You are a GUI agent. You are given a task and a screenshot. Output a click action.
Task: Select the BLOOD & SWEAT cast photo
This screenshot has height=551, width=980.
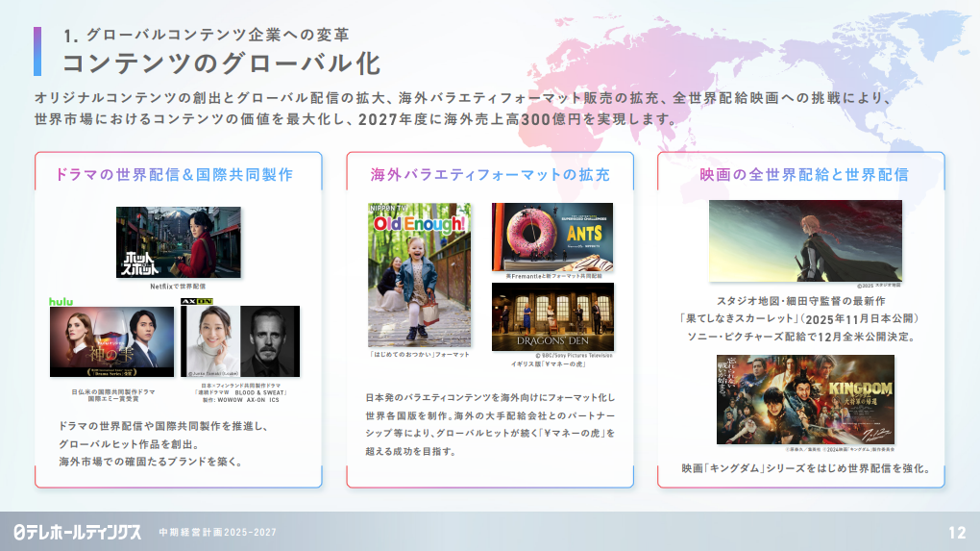[240, 341]
